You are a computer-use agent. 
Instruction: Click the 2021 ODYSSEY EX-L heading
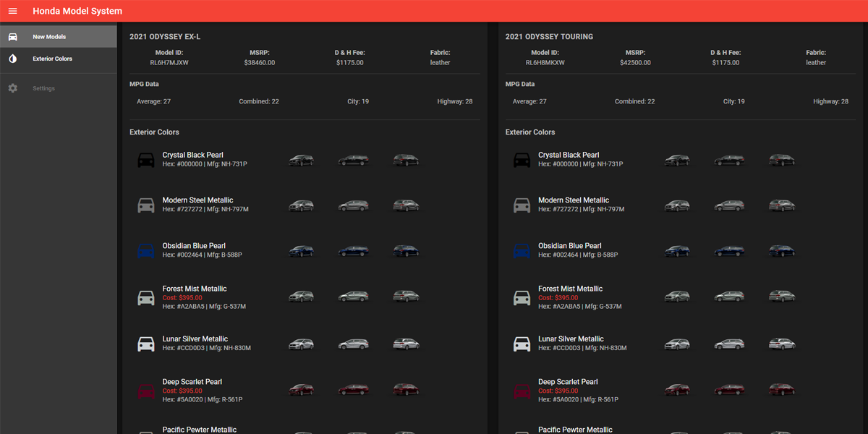[165, 36]
